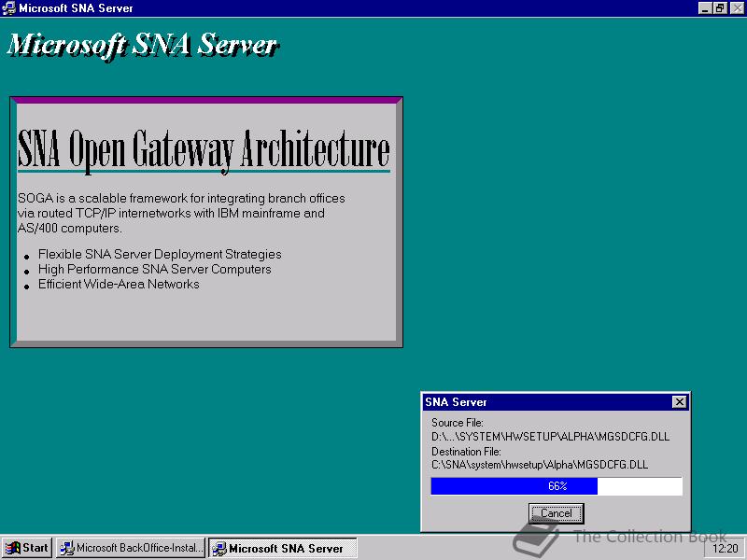
Task: Minimize the Microsoft SNA Server window
Action: click(705, 8)
